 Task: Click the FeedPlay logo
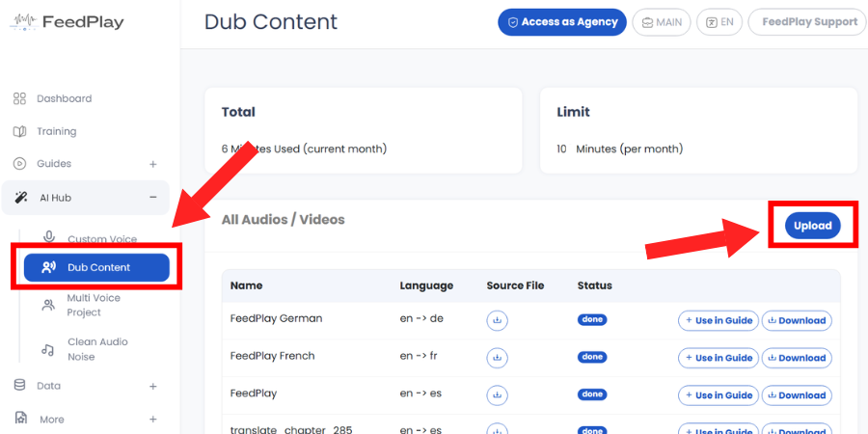tap(67, 22)
